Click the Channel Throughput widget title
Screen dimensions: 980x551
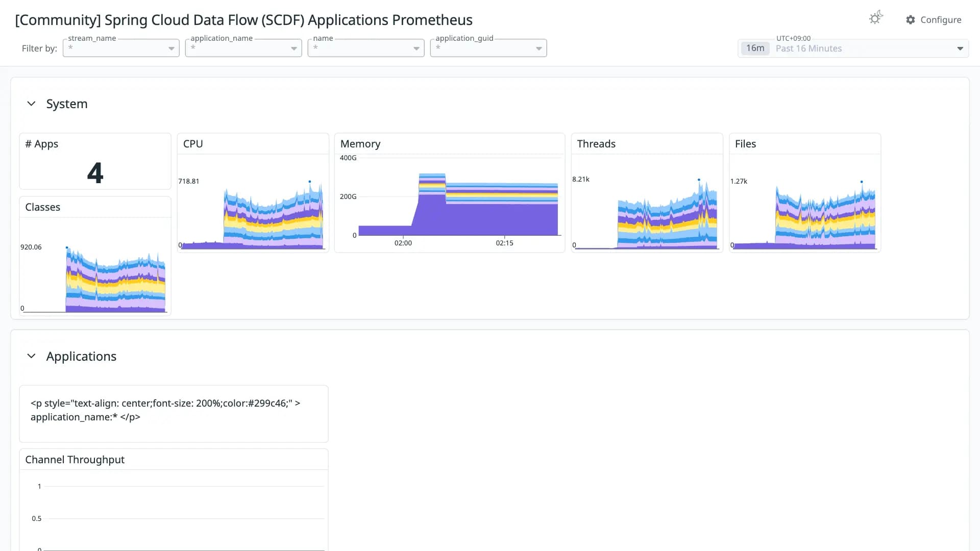click(x=75, y=460)
